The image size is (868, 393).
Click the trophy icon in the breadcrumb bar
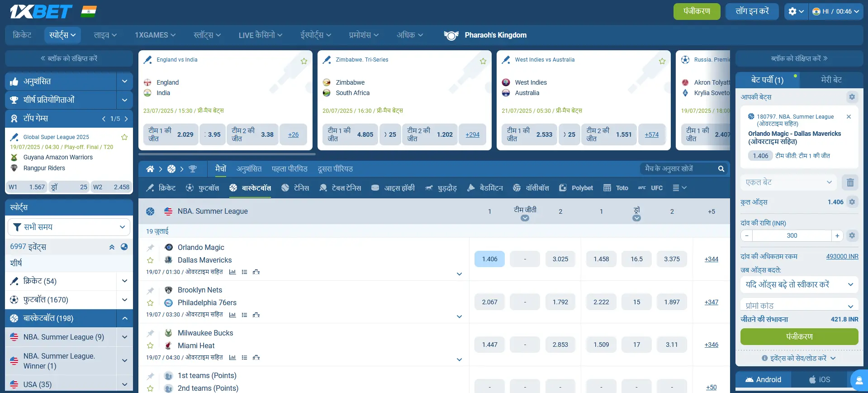[193, 169]
